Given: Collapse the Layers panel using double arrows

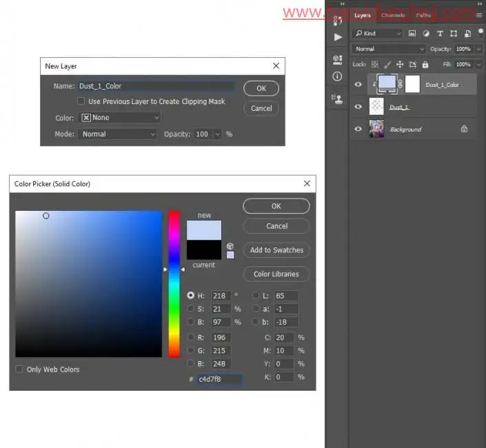Looking at the screenshot, I should coord(480,3).
